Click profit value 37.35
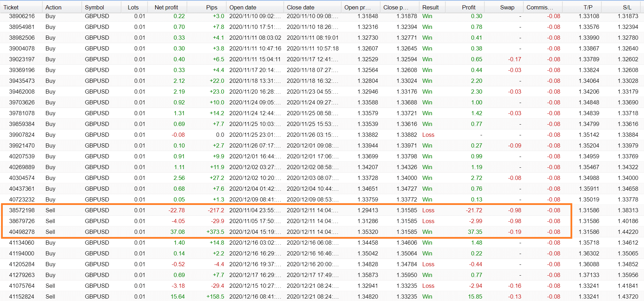The width and height of the screenshot is (644, 301). click(475, 232)
